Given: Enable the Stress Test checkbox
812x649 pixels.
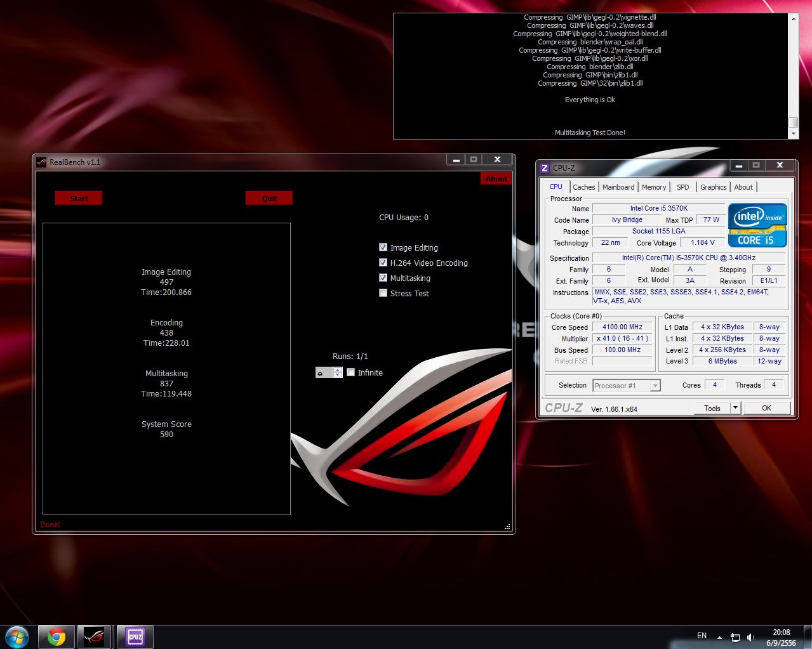Looking at the screenshot, I should (383, 293).
